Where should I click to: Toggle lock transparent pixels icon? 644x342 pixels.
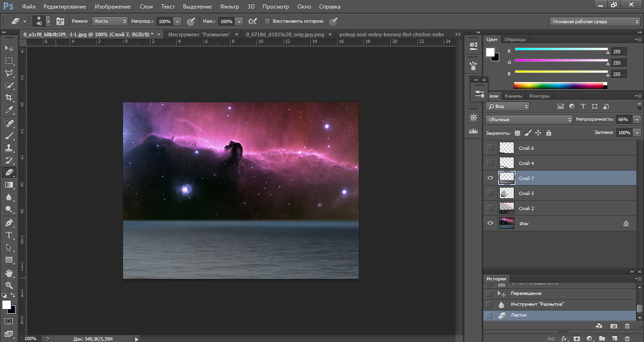coord(518,133)
